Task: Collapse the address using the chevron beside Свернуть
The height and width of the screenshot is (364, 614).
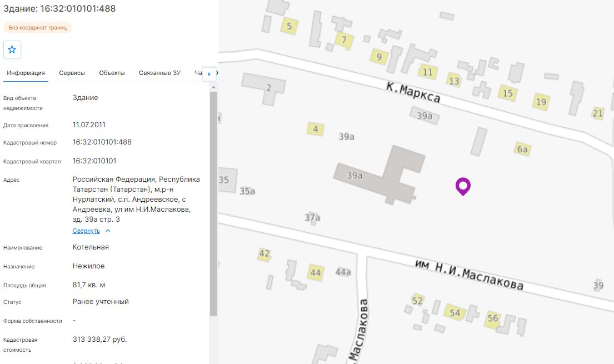Action: click(108, 231)
